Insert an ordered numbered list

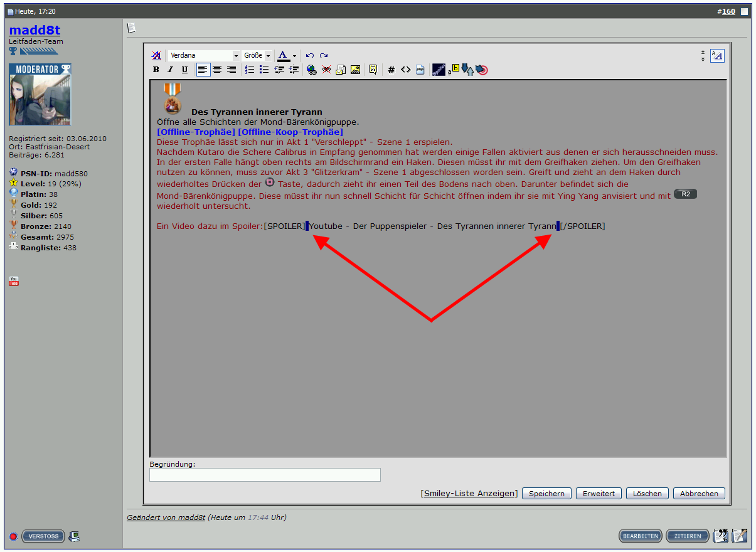click(x=250, y=70)
